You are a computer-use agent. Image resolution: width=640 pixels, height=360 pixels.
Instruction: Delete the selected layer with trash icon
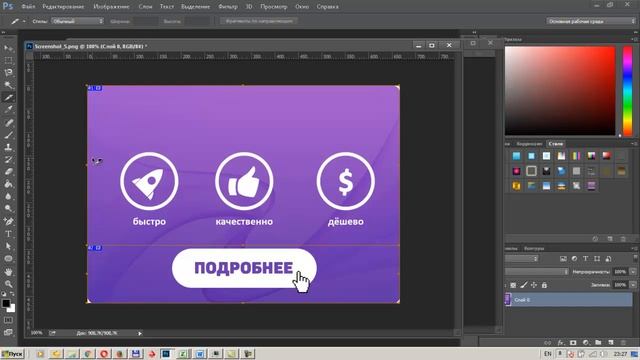coord(623,342)
